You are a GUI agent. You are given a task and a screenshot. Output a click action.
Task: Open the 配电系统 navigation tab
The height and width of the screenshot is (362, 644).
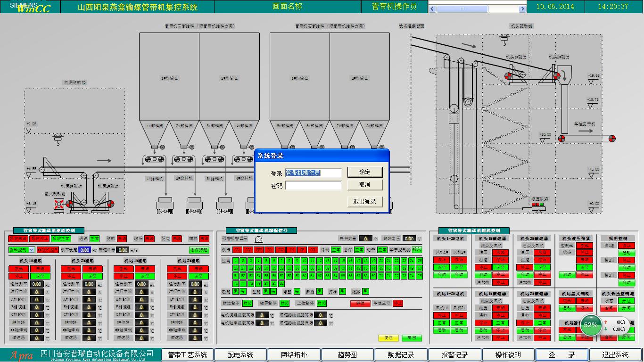click(x=240, y=355)
